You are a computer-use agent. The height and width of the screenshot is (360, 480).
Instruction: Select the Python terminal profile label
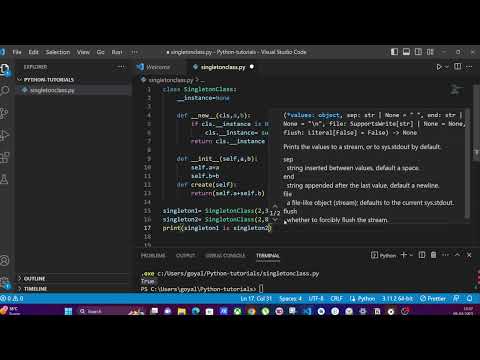point(384,255)
